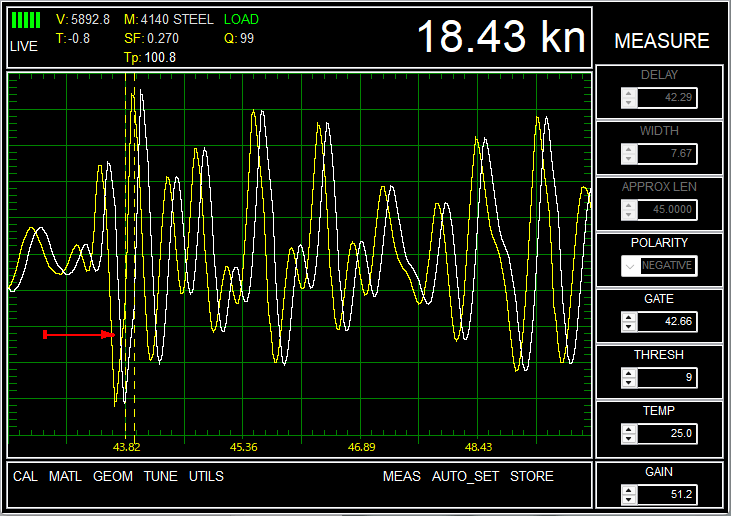Screen dimensions: 731x516
Task: Open the GEOM menu
Action: [113, 476]
